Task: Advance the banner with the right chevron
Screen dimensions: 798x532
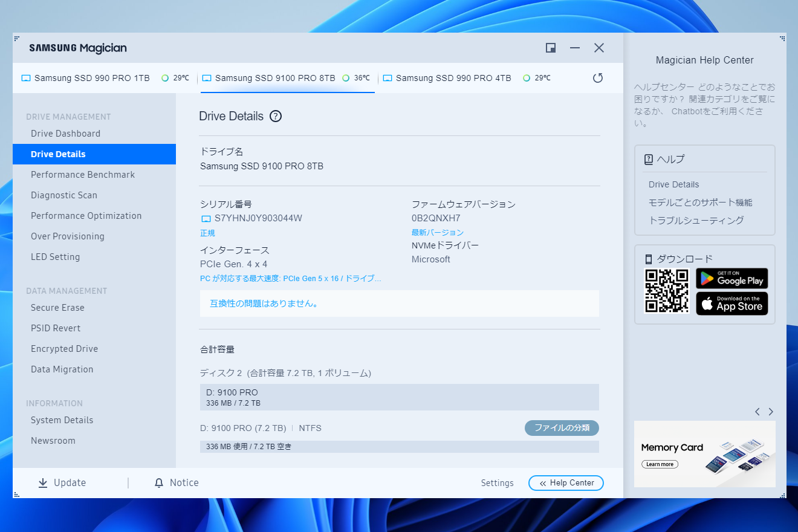Action: tap(771, 411)
